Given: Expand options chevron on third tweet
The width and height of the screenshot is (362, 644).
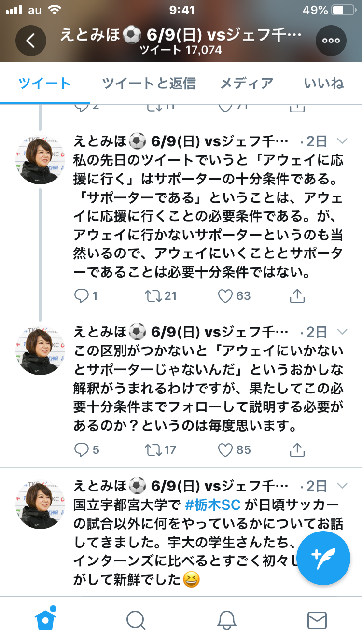Looking at the screenshot, I should [x=342, y=485].
